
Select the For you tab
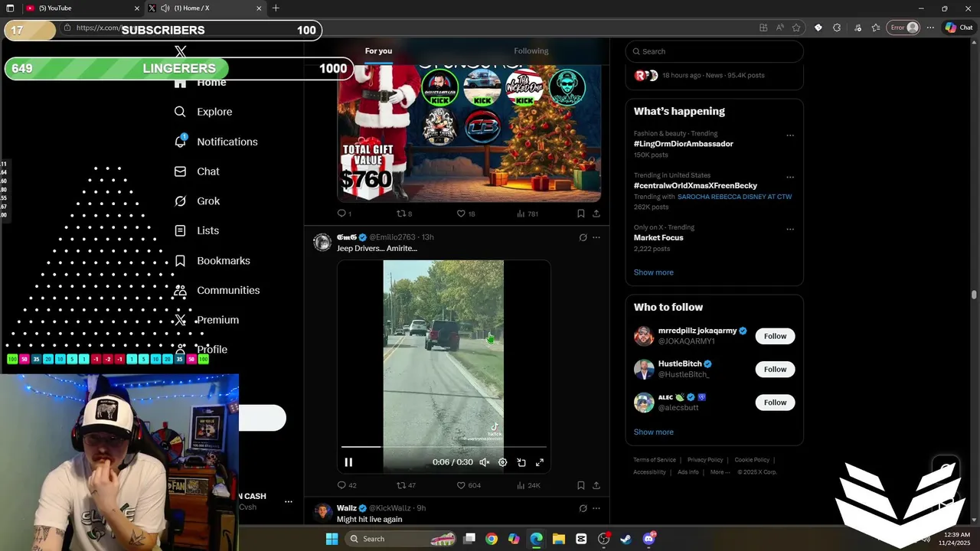378,51
